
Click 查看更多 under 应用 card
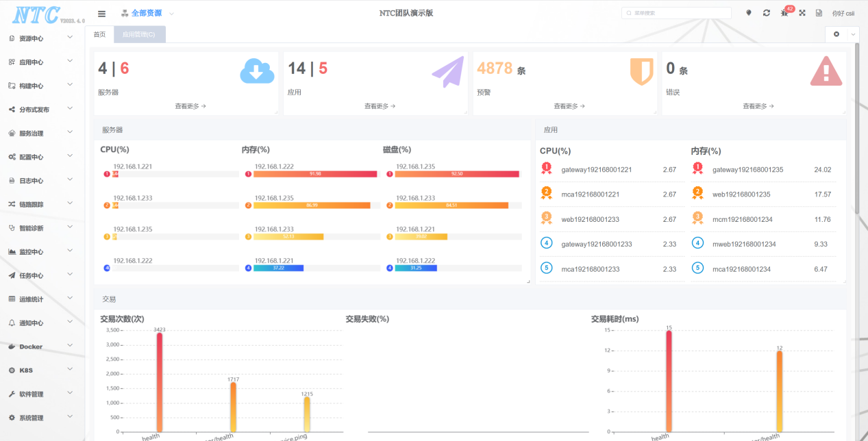(380, 106)
